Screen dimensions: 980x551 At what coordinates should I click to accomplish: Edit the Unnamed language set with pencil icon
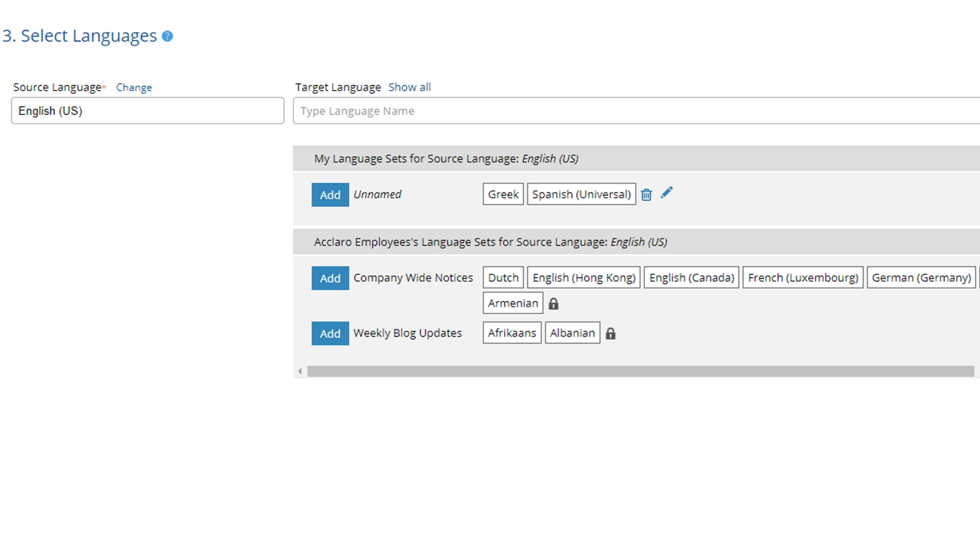666,193
